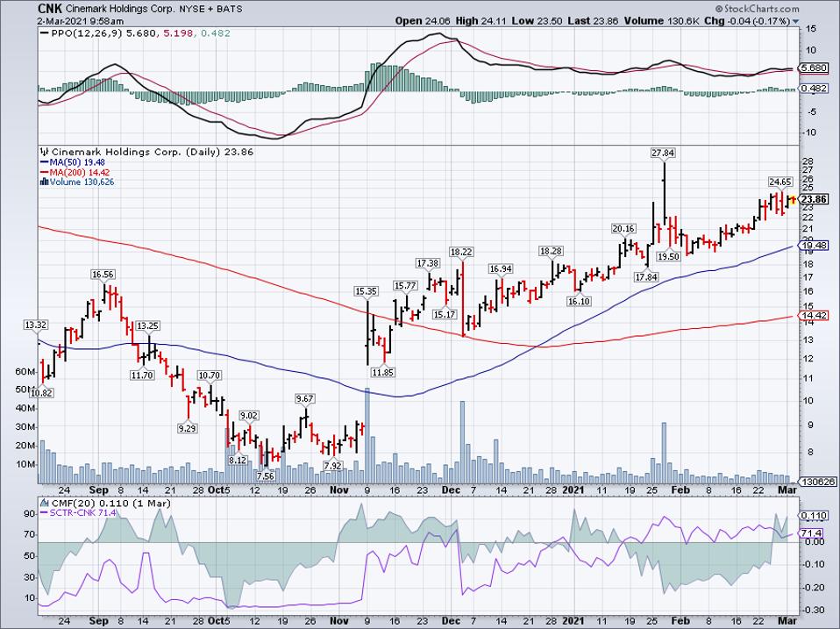Screen dimensions: 840x629
Task: Click the chart-type icon before Cinemark Holdings Corp. (Daily)
Action: tap(45, 152)
